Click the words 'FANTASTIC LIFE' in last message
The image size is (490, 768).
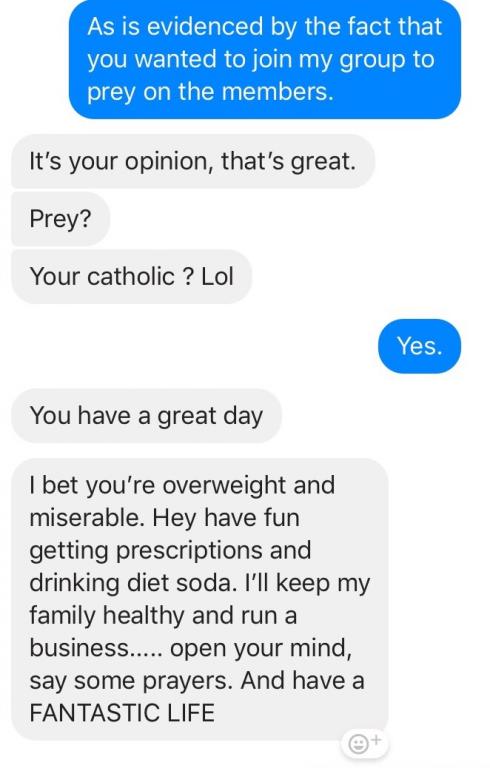click(122, 713)
